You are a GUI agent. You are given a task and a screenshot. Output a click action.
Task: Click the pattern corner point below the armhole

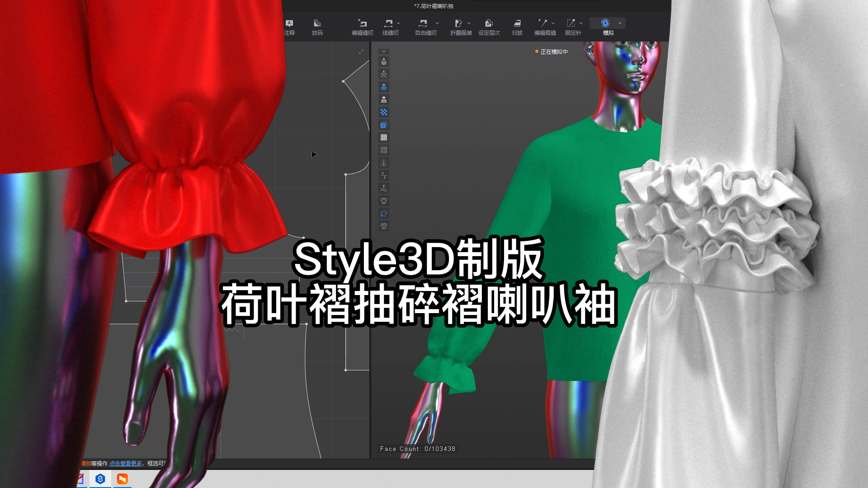[x=346, y=174]
